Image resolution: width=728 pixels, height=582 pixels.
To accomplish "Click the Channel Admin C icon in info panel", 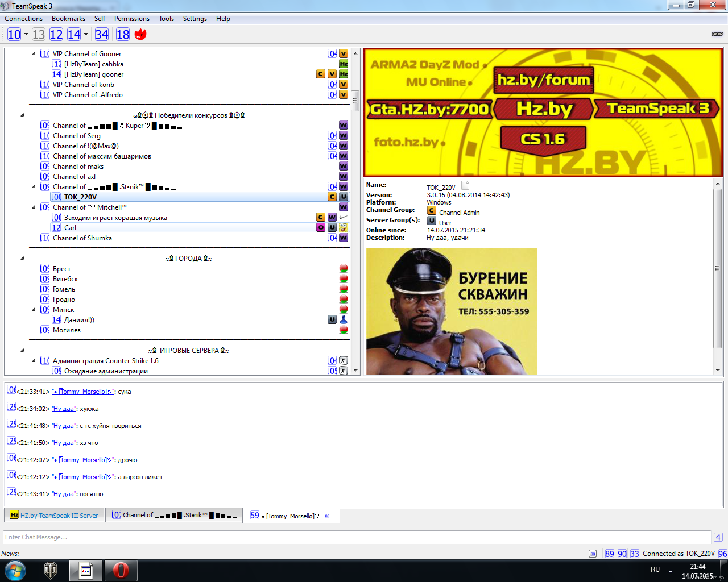I will click(x=432, y=211).
